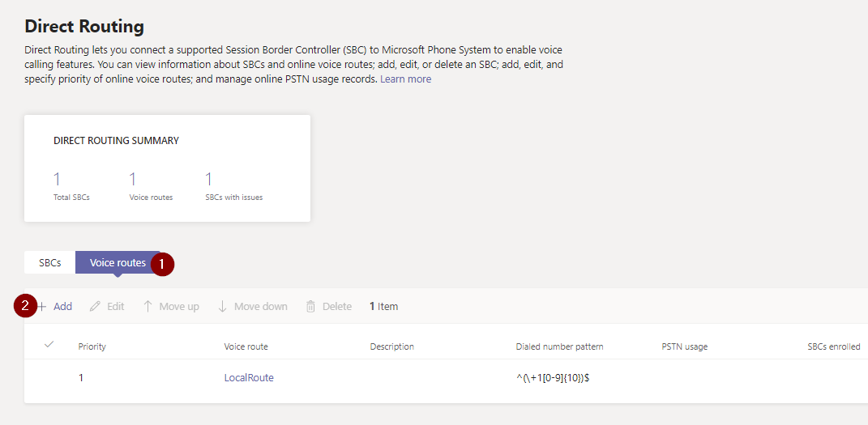
Task: Select the Voice routes tab
Action: click(118, 263)
